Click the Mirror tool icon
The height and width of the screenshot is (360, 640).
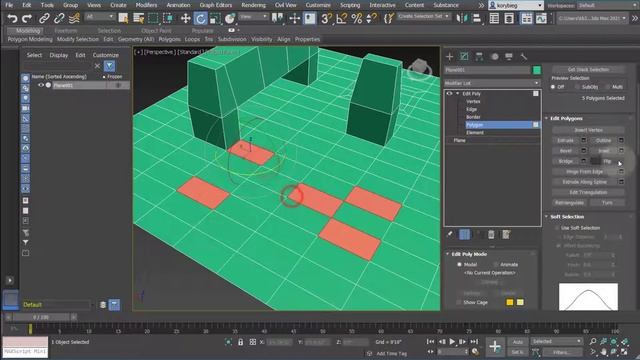pyautogui.click(x=462, y=18)
